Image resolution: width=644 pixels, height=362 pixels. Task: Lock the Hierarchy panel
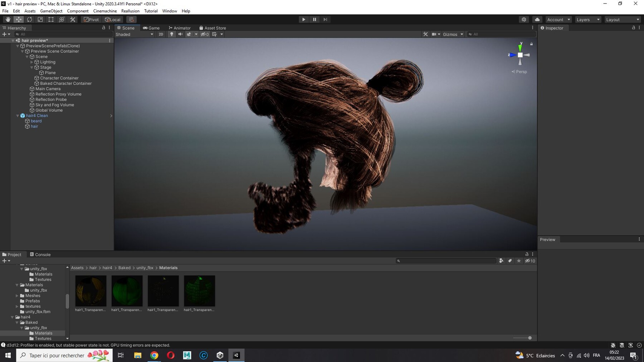(103, 28)
